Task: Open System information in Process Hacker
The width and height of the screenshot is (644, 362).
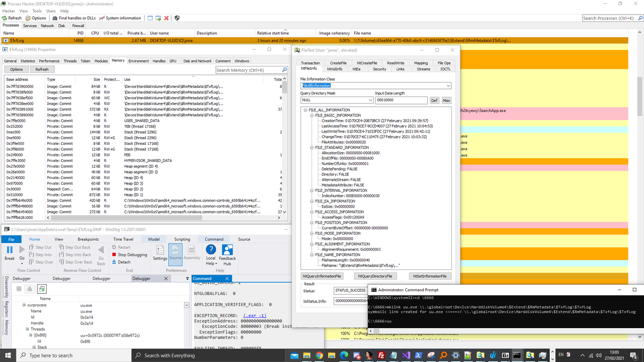Action: pos(120,18)
